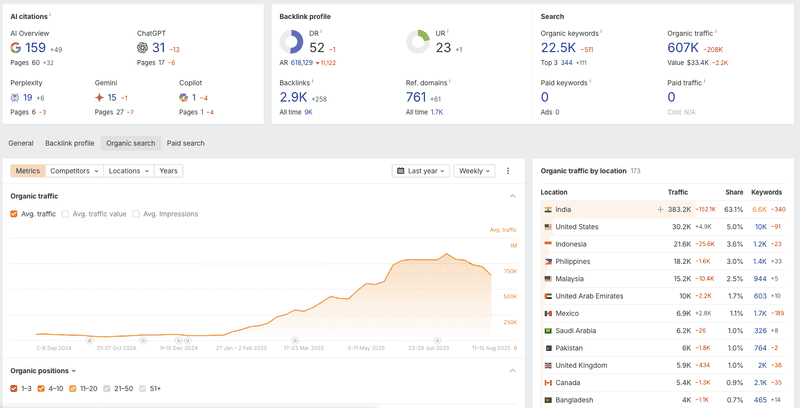Click the Google update marker near 17–23 Mar 2025
This screenshot has width=800, height=408.
click(294, 340)
